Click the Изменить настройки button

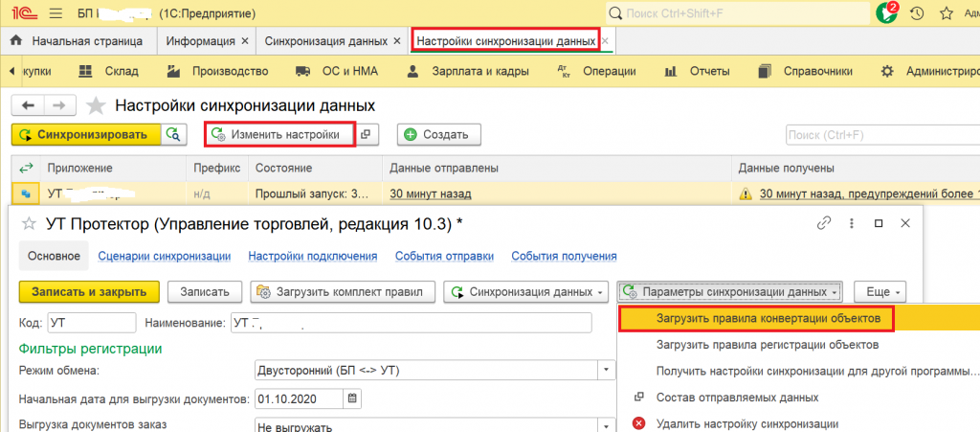click(280, 134)
